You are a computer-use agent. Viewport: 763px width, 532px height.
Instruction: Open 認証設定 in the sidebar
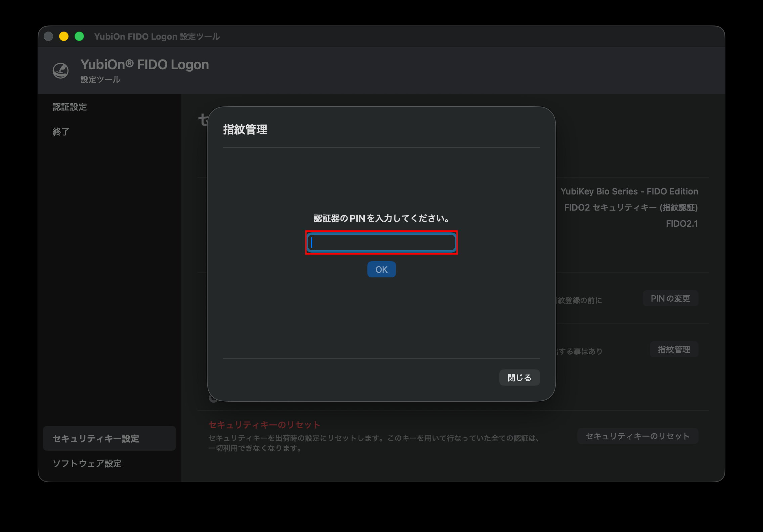click(70, 107)
